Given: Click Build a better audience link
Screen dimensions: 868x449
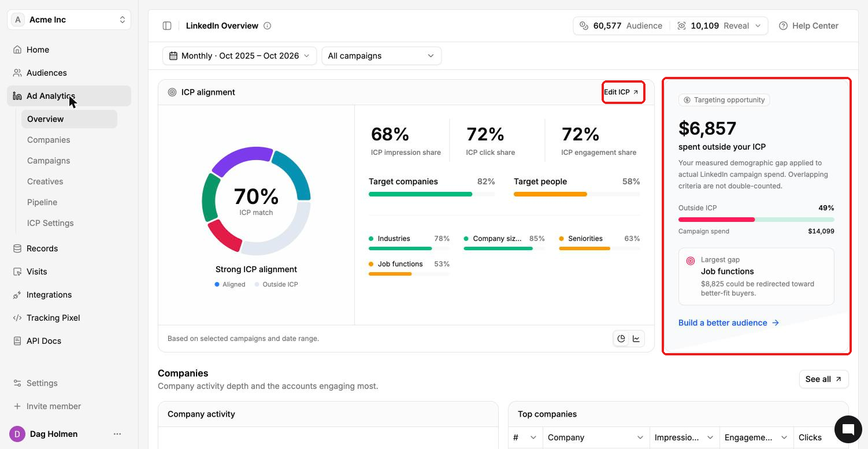Looking at the screenshot, I should click(729, 322).
